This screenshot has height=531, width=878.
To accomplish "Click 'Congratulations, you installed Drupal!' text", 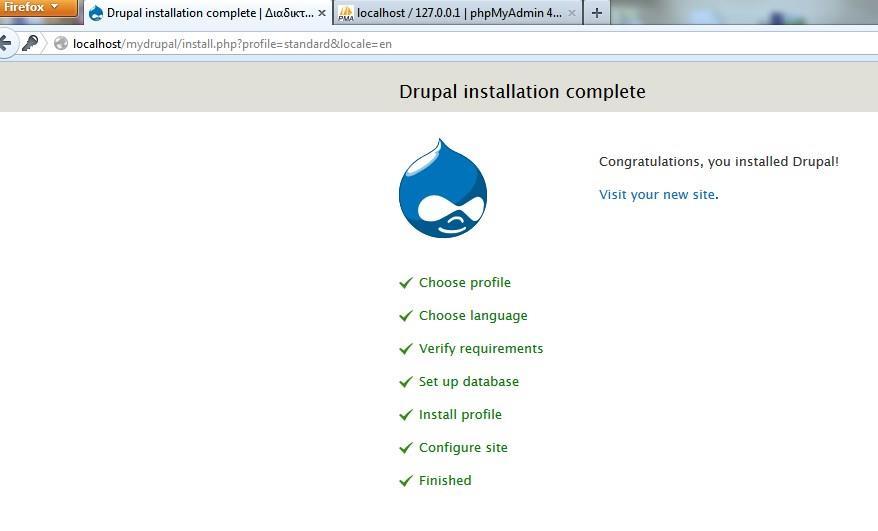I will point(719,161).
